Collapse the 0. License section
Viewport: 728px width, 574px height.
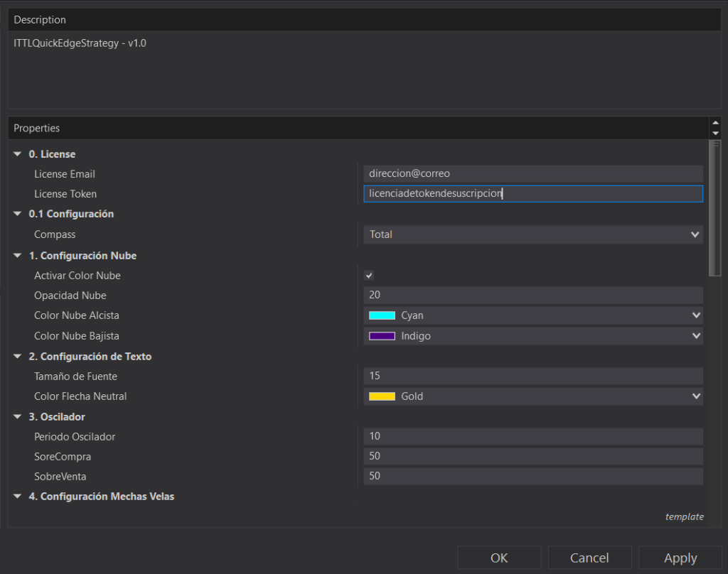click(18, 154)
